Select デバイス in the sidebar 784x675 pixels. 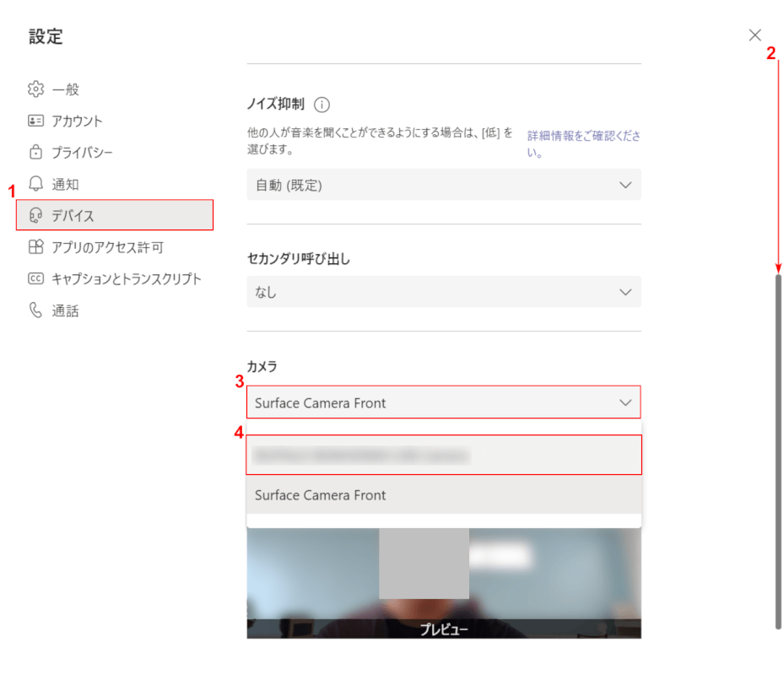(x=115, y=215)
